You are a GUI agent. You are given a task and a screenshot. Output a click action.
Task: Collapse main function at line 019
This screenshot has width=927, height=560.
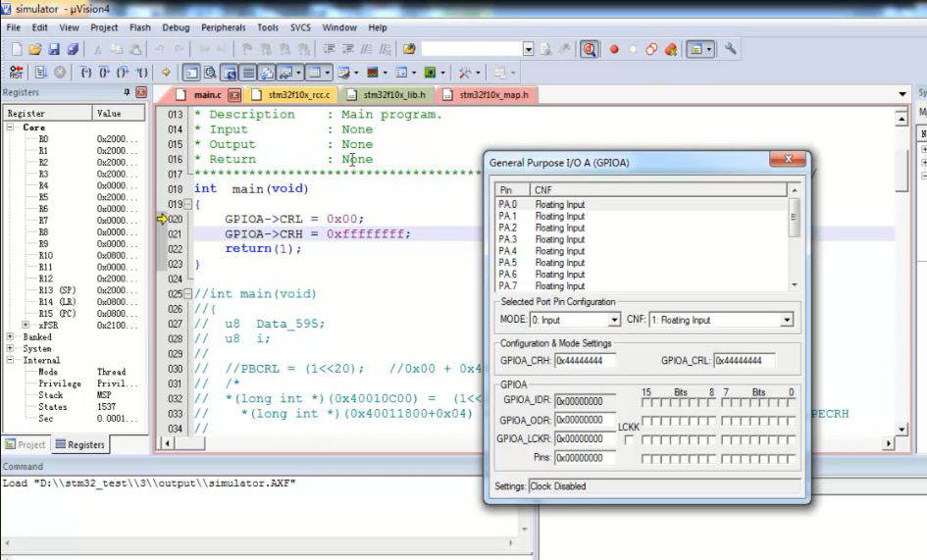tap(187, 204)
